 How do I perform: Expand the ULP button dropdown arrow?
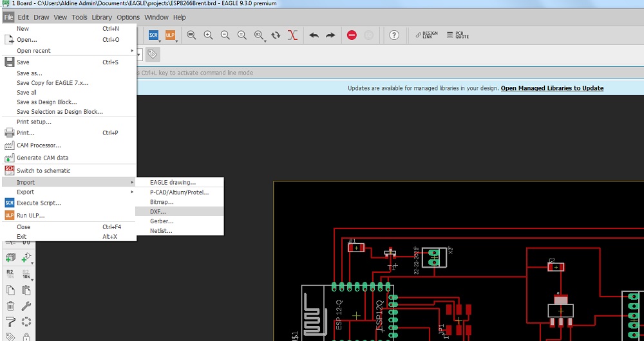click(x=176, y=41)
